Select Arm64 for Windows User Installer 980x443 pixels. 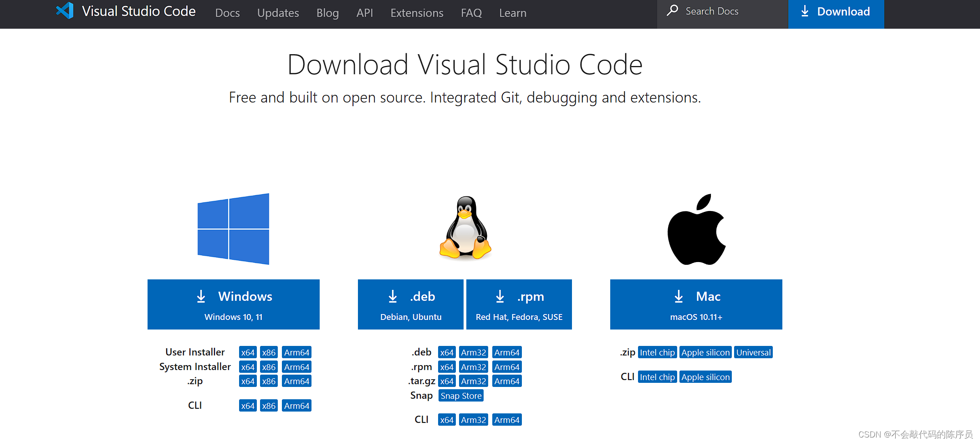296,352
